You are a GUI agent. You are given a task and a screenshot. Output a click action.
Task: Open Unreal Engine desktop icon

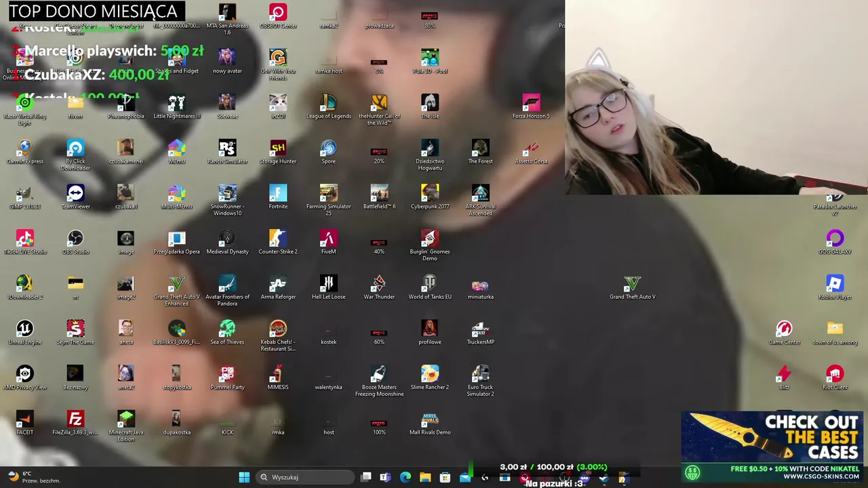[25, 332]
